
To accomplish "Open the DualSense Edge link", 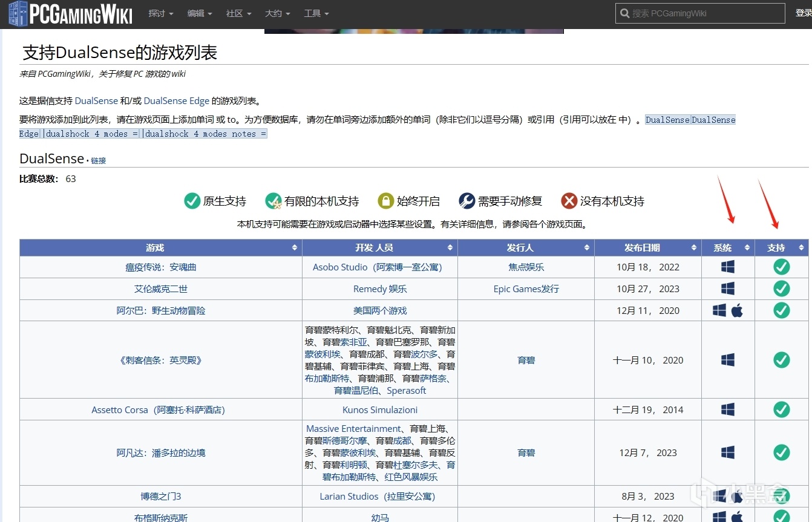I will tap(176, 101).
